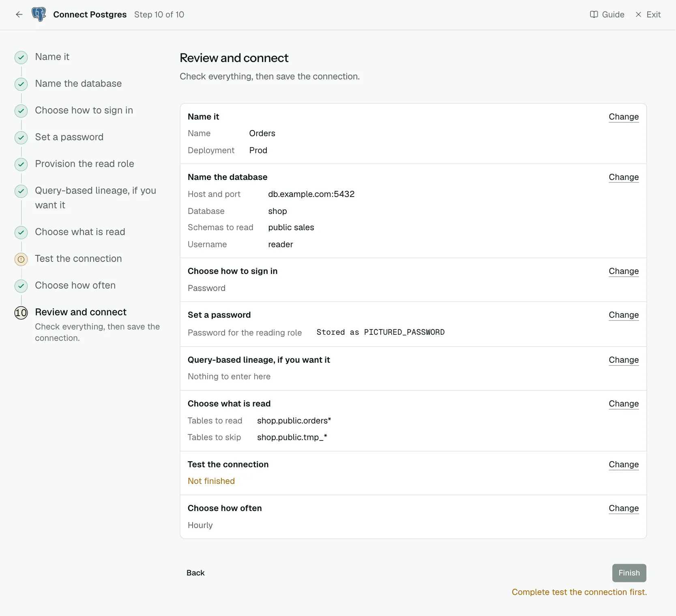
Task: Open Test the connection step in sidebar
Action: point(78,259)
